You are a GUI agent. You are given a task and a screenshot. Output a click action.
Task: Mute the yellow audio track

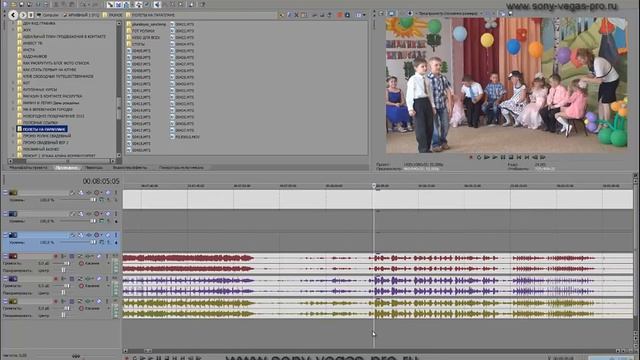[x=99, y=301]
